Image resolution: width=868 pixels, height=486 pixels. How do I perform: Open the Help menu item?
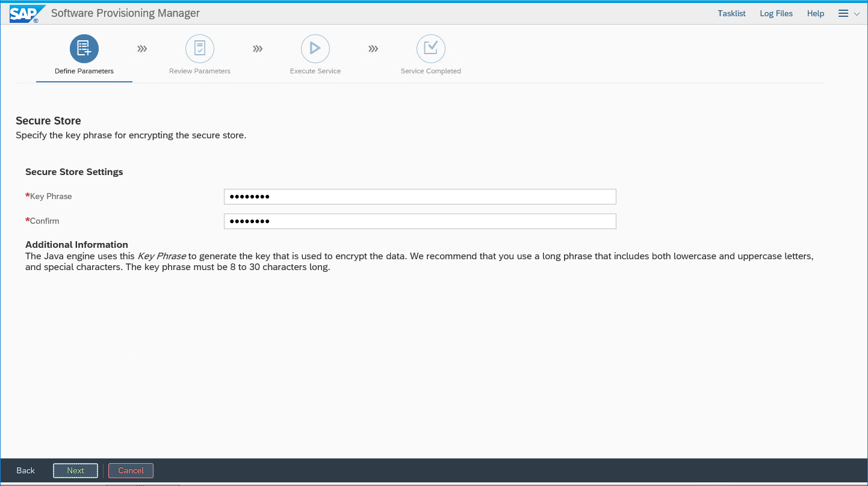point(816,13)
